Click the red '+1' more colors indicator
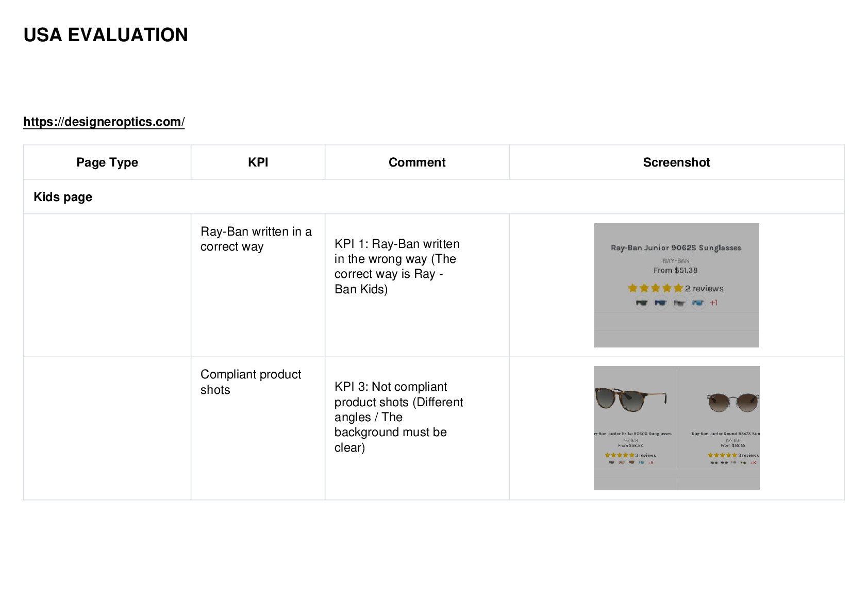 pos(714,303)
